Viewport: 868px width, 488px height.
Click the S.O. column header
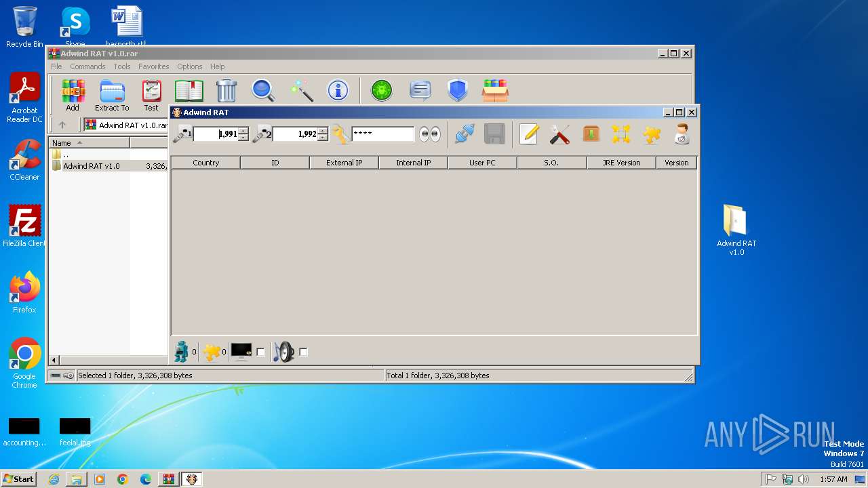click(551, 163)
